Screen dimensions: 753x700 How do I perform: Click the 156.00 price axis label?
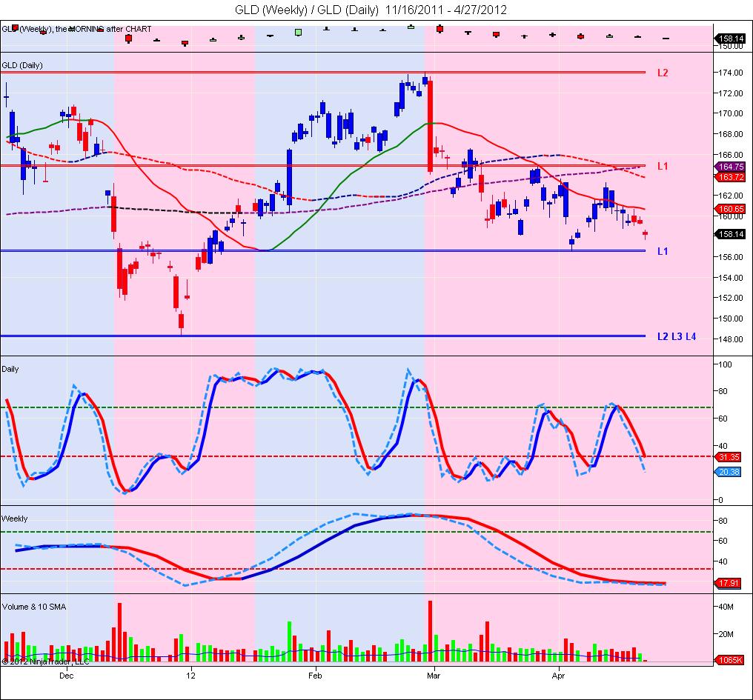pyautogui.click(x=731, y=257)
